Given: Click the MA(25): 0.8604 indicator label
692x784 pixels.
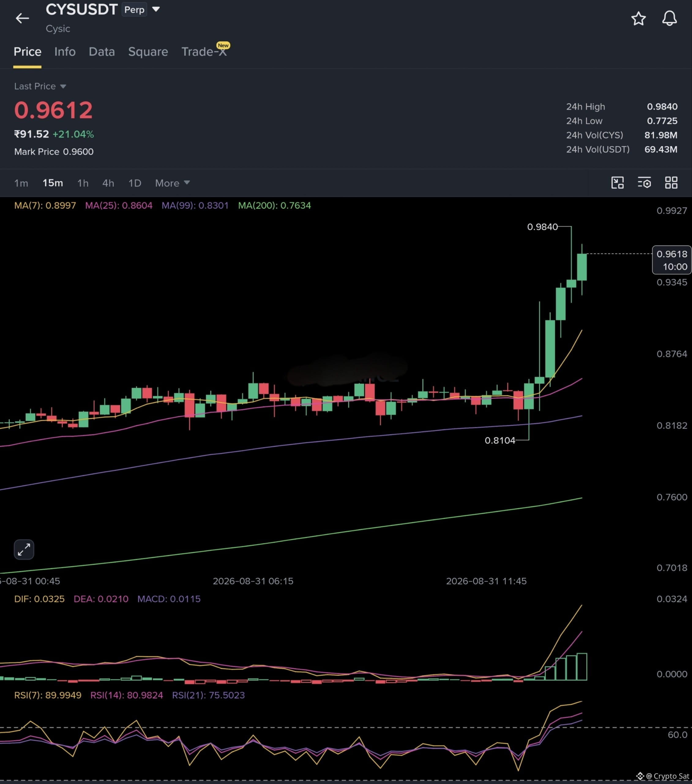Looking at the screenshot, I should click(118, 205).
